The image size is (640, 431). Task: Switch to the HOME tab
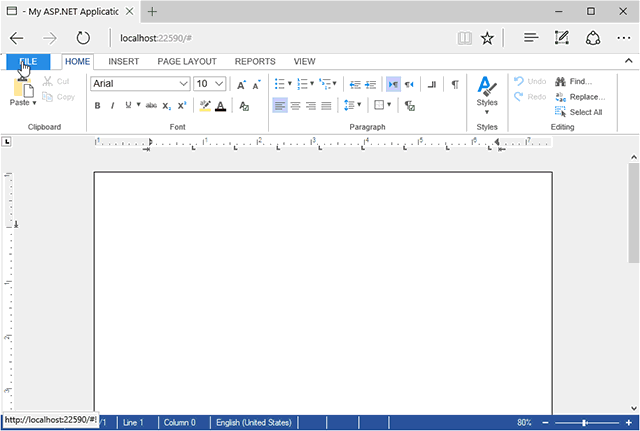(78, 62)
